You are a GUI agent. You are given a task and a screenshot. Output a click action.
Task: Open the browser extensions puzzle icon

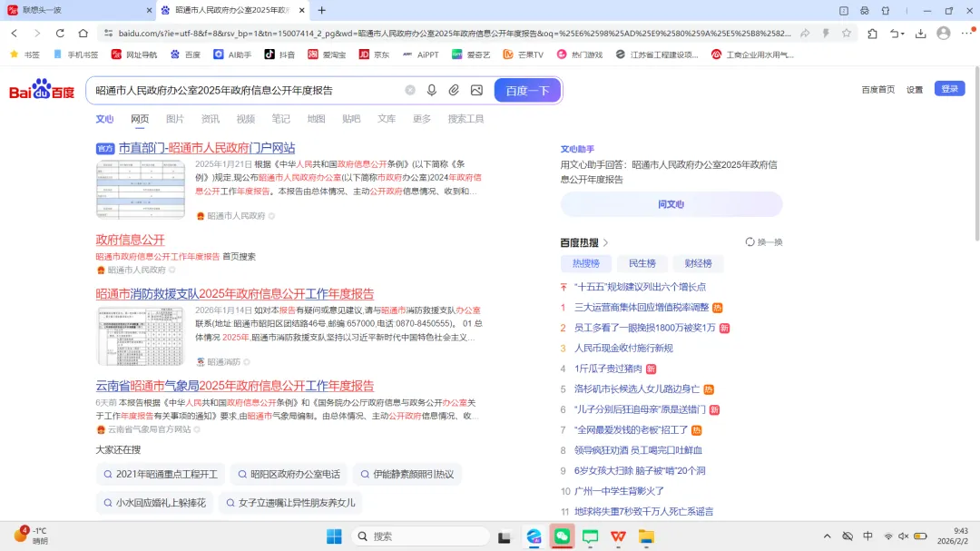tap(873, 34)
